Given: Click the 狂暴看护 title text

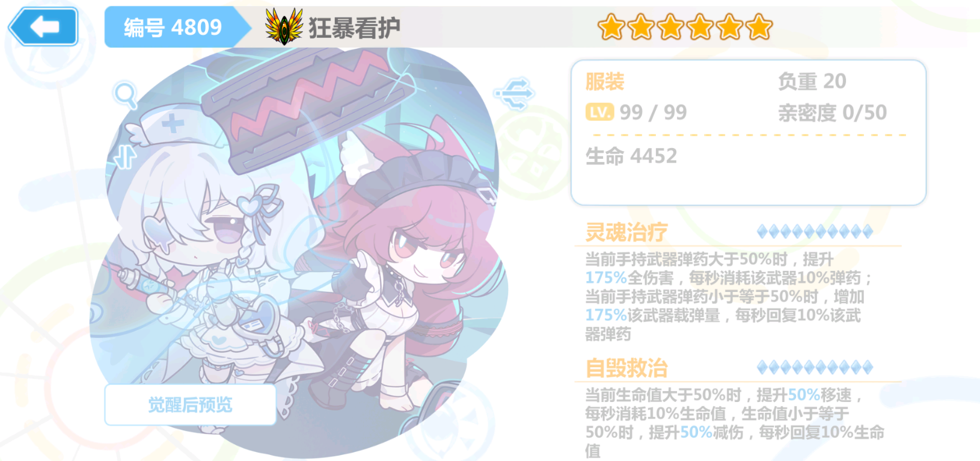Looking at the screenshot, I should coord(355,28).
